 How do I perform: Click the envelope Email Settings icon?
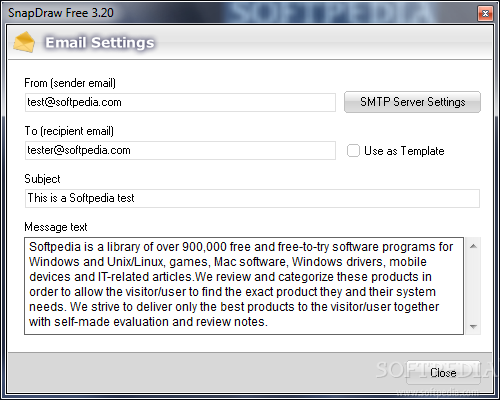tap(24, 42)
